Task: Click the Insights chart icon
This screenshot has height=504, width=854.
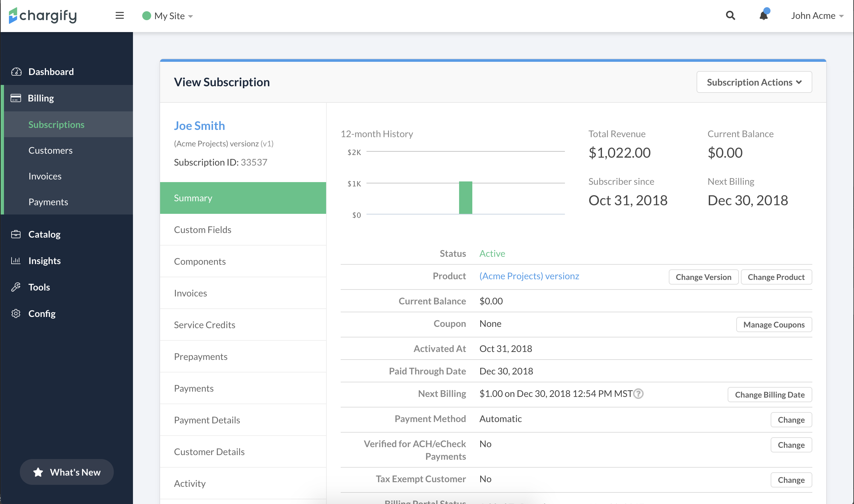Action: [16, 260]
